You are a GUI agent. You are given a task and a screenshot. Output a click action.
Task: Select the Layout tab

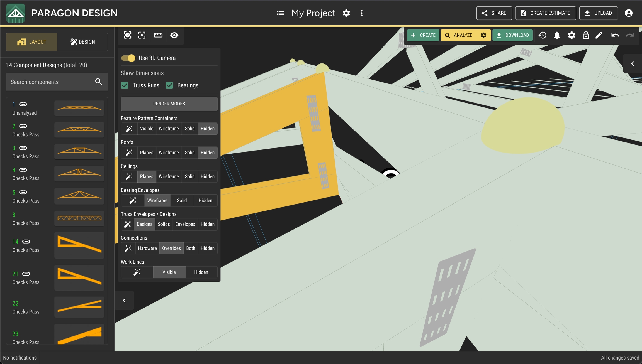pos(32,42)
